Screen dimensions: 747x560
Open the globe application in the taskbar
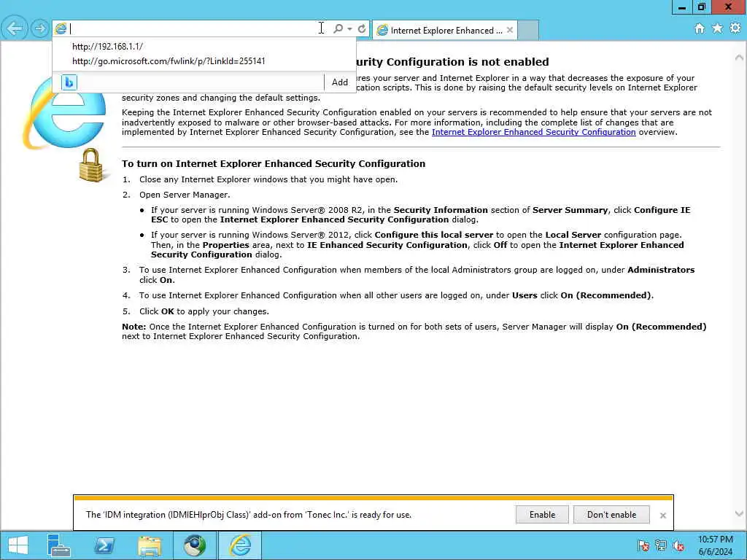pyautogui.click(x=195, y=545)
